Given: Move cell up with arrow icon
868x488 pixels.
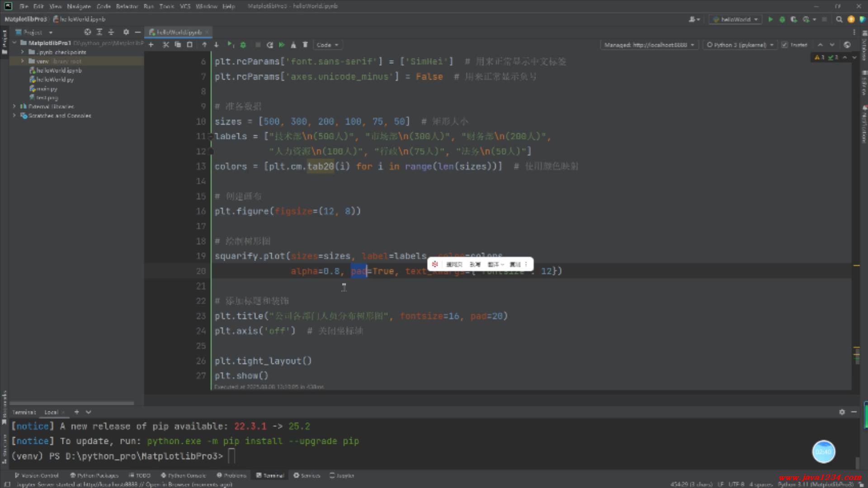Looking at the screenshot, I should click(204, 45).
